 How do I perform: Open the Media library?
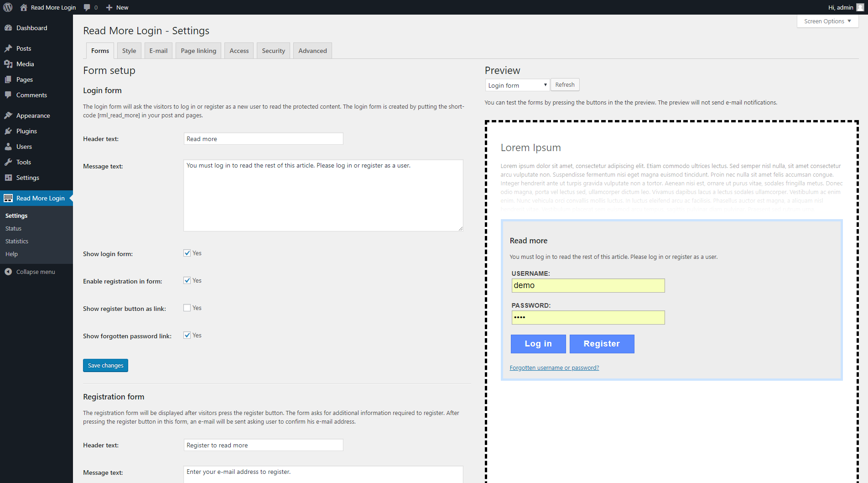coord(24,64)
